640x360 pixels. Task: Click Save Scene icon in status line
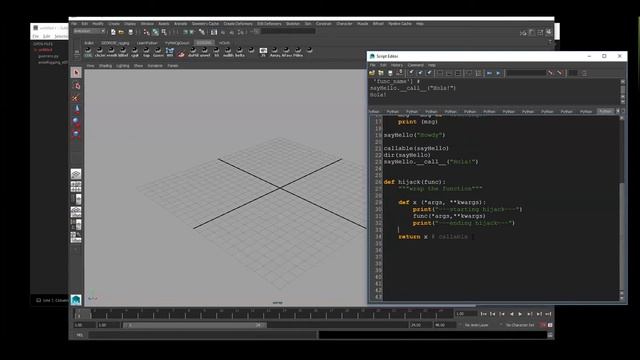(131, 32)
